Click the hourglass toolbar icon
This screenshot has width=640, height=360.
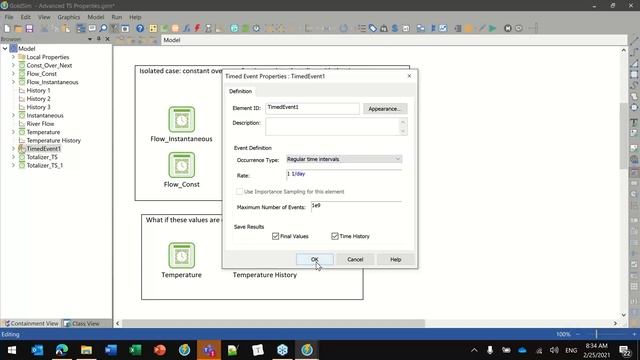point(209,29)
